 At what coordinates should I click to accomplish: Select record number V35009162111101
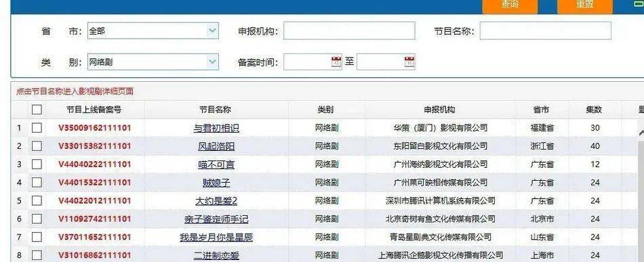pyautogui.click(x=94, y=128)
